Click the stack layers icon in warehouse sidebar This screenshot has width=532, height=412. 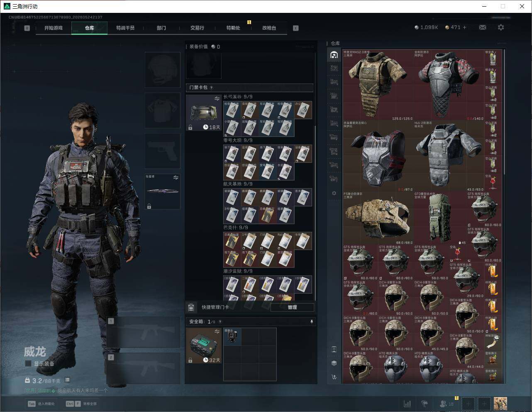coord(334,363)
